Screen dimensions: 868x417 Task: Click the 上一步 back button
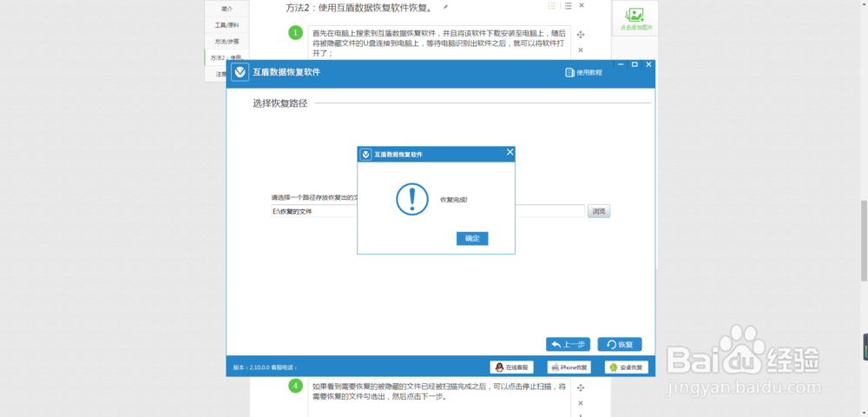pos(568,344)
